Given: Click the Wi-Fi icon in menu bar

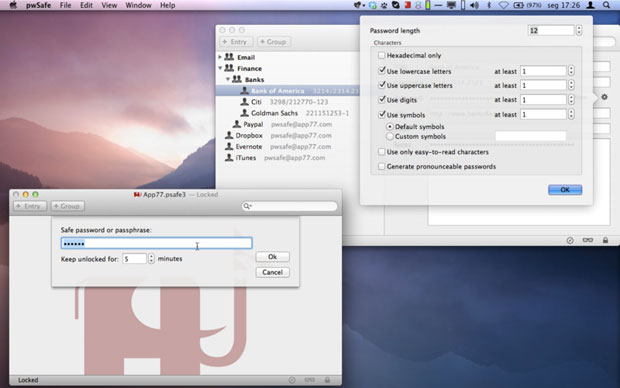Looking at the screenshot, I should coord(503,5).
